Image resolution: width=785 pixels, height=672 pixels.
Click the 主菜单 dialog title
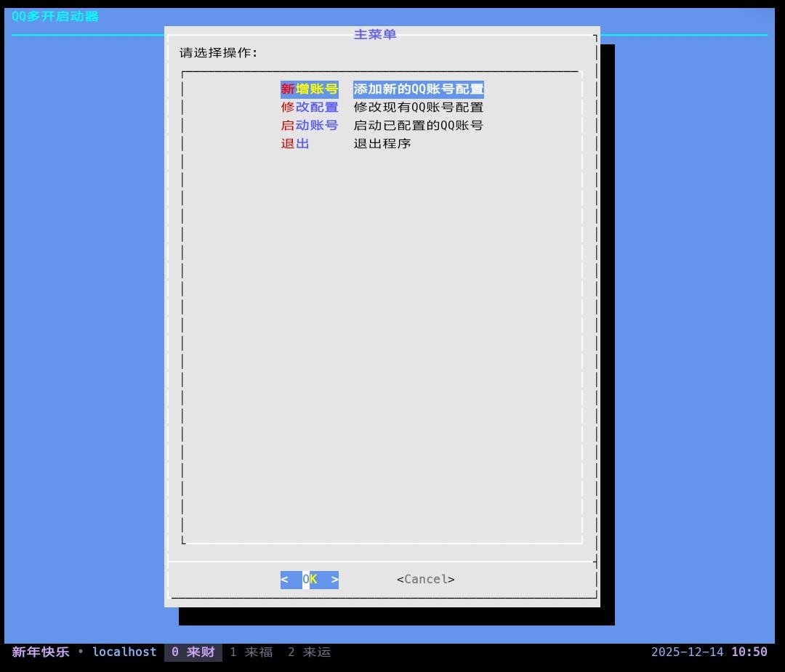click(375, 34)
